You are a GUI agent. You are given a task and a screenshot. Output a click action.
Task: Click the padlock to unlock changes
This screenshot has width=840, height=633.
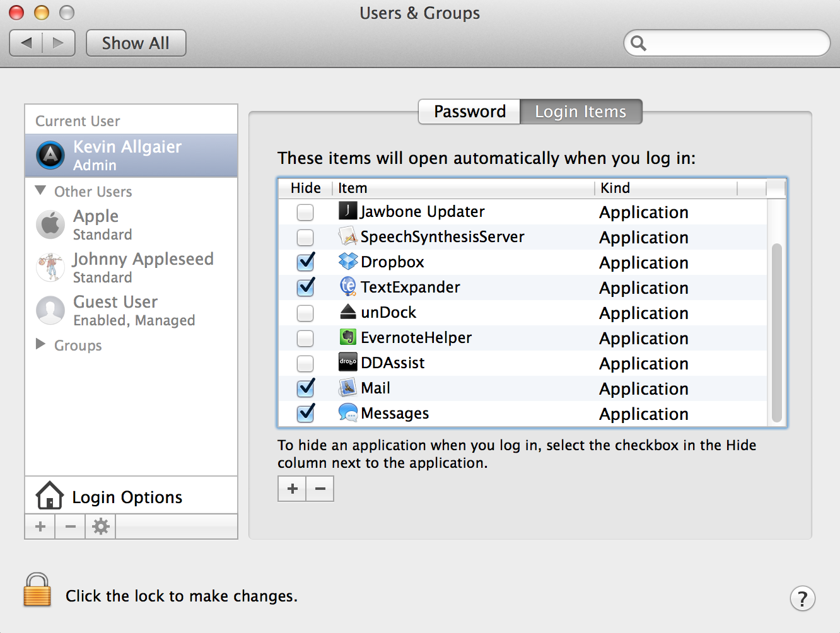tap(37, 589)
